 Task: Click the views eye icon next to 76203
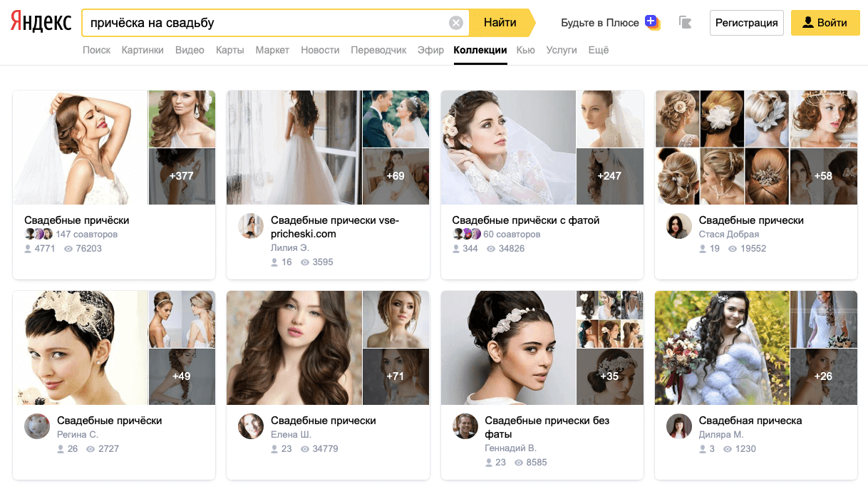point(69,249)
